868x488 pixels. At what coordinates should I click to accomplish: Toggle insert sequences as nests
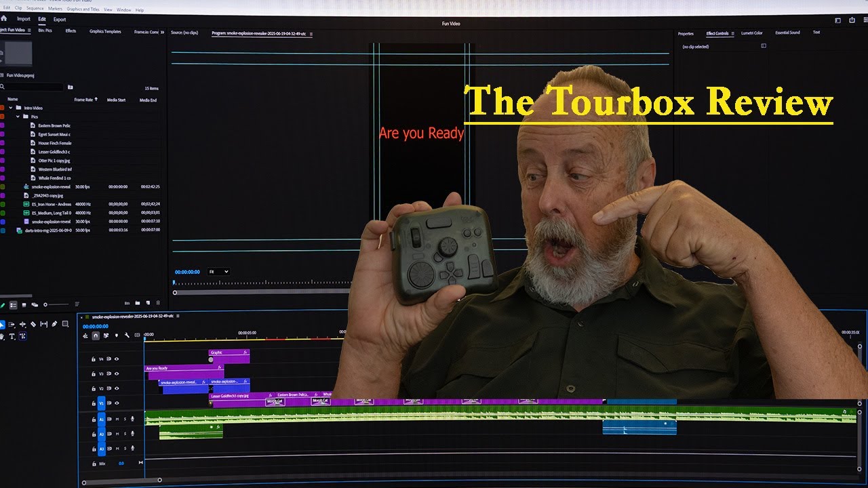85,335
